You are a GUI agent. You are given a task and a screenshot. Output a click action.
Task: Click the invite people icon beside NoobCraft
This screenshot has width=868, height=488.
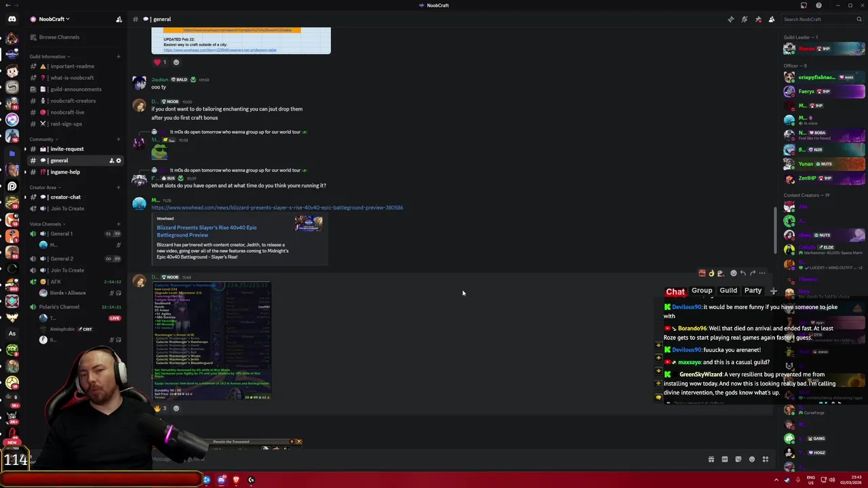pyautogui.click(x=119, y=19)
